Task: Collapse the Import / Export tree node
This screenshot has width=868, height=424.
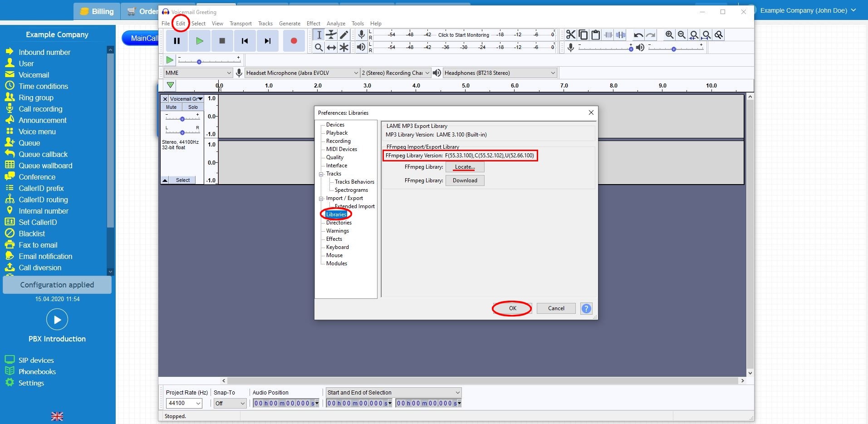Action: 321,198
